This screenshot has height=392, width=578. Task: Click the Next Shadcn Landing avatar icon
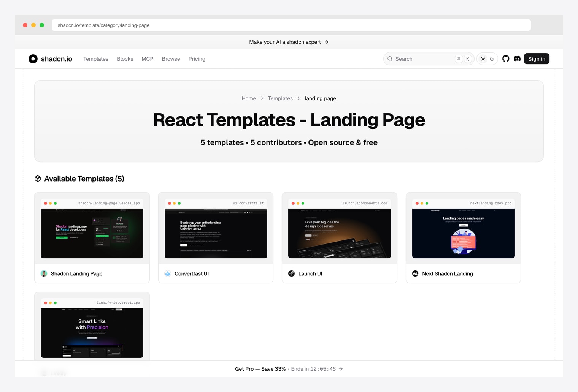coord(415,273)
